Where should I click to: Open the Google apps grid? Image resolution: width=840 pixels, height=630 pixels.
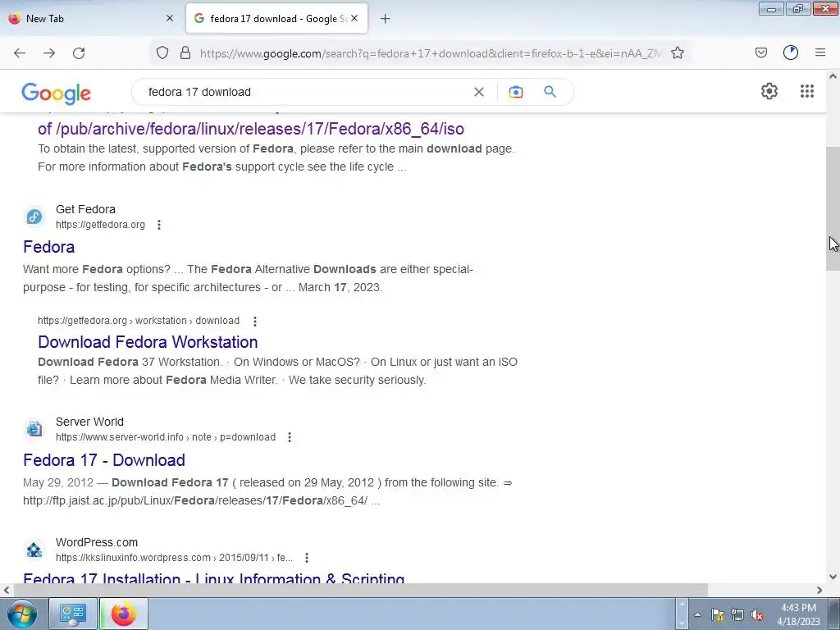[x=807, y=91]
